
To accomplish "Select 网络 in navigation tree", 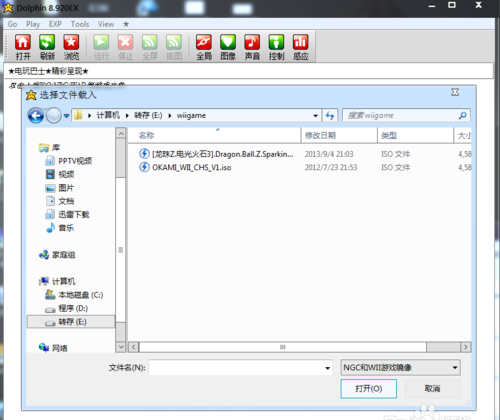I will 53,348.
